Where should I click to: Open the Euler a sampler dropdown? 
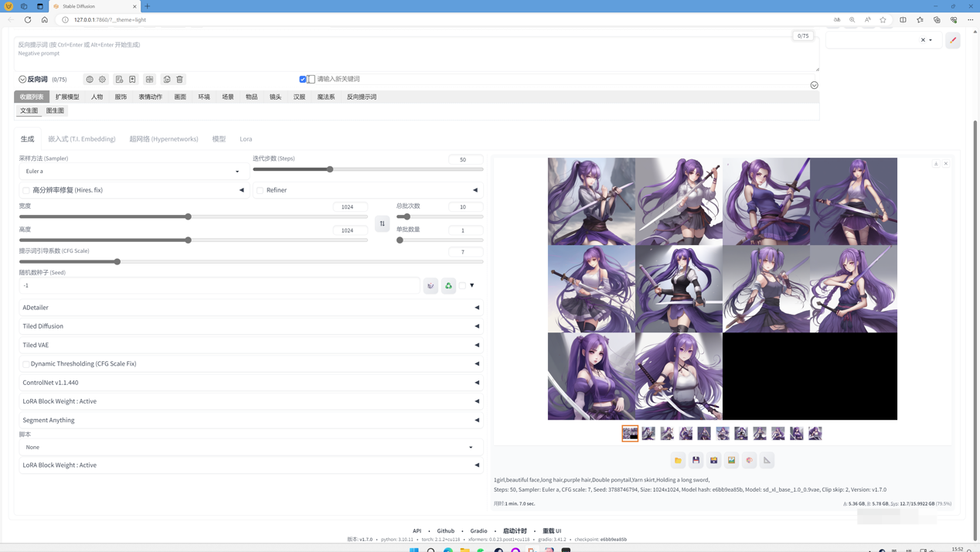pyautogui.click(x=133, y=171)
